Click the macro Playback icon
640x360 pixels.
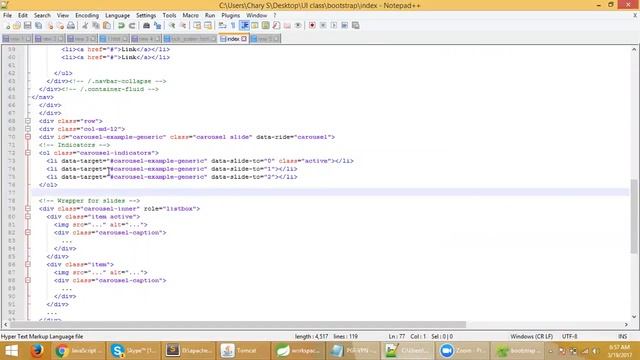click(x=334, y=25)
